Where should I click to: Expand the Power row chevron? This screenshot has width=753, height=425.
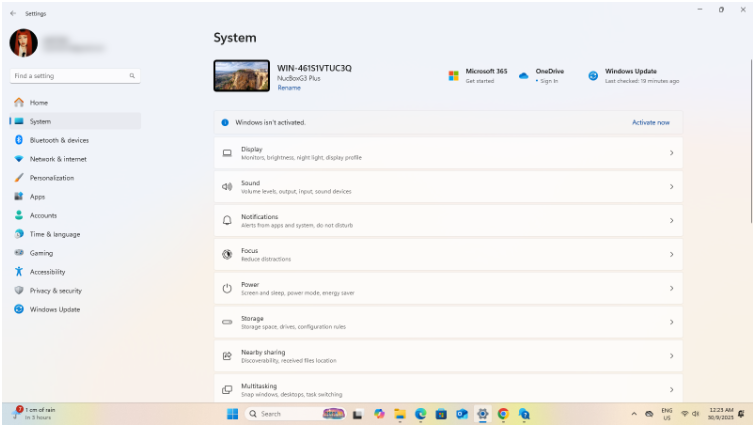click(671, 288)
